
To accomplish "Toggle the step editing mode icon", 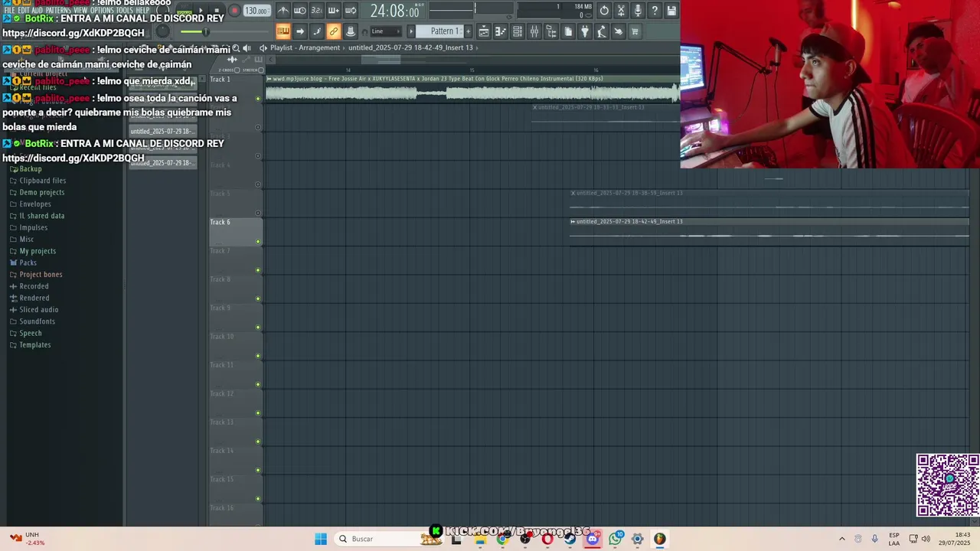I will (317, 31).
